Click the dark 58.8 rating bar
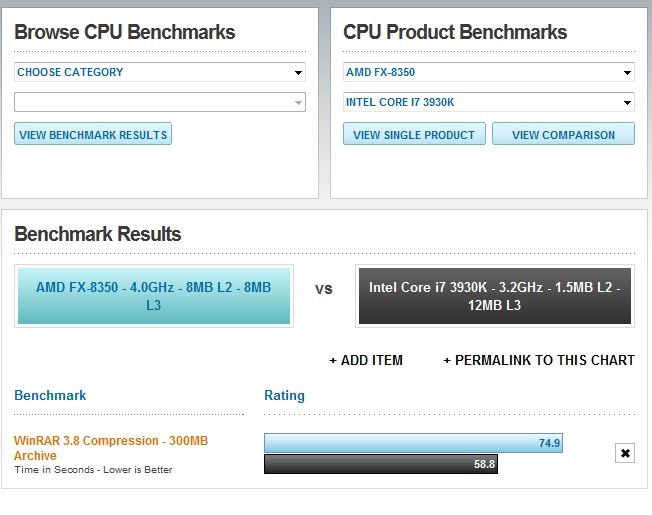This screenshot has width=652, height=515. point(380,464)
